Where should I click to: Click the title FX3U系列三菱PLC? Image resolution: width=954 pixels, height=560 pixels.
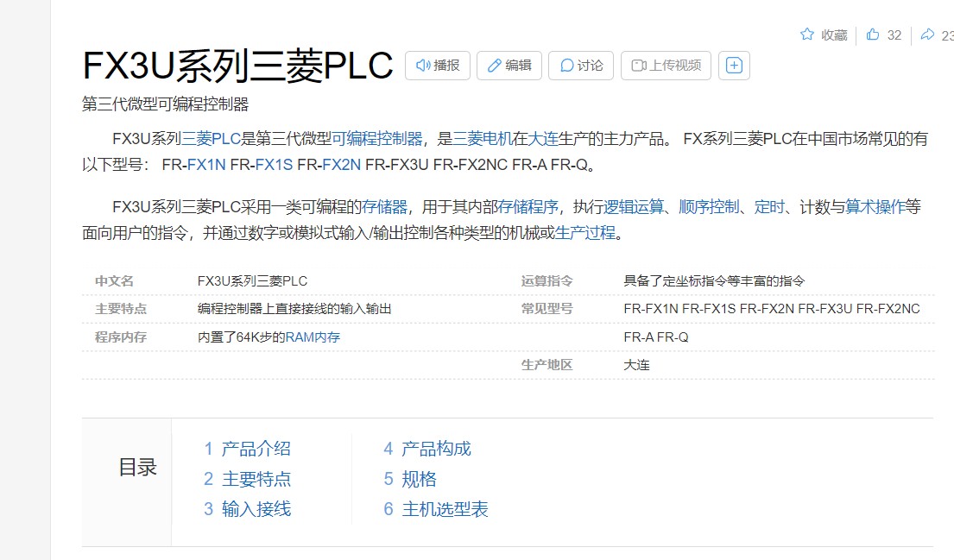coord(238,66)
